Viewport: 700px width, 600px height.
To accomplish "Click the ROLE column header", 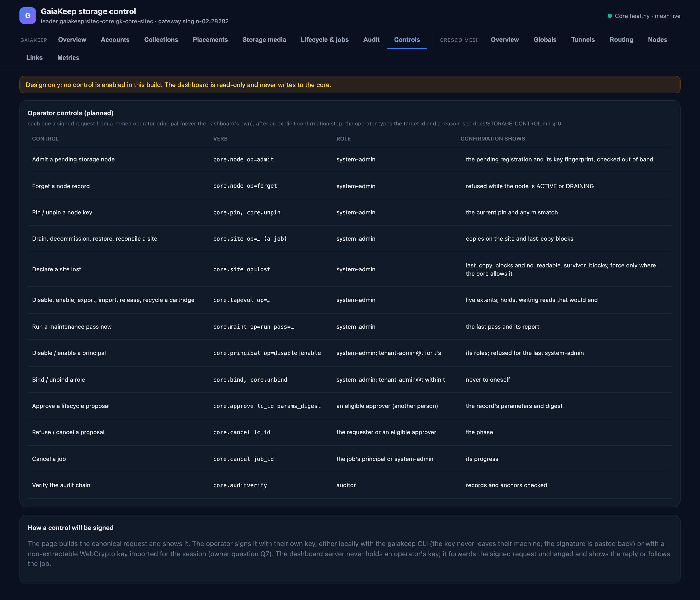I will 343,139.
